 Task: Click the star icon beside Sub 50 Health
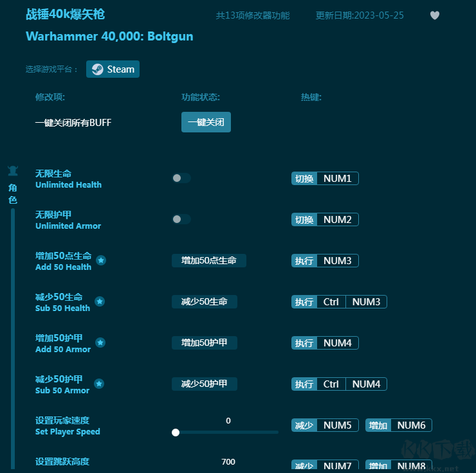(x=100, y=301)
